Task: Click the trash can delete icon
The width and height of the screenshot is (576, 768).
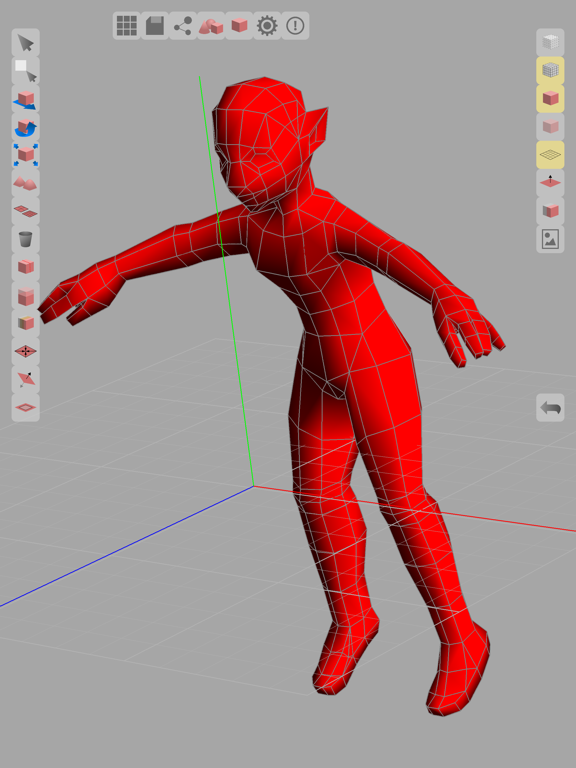Action: coord(25,239)
